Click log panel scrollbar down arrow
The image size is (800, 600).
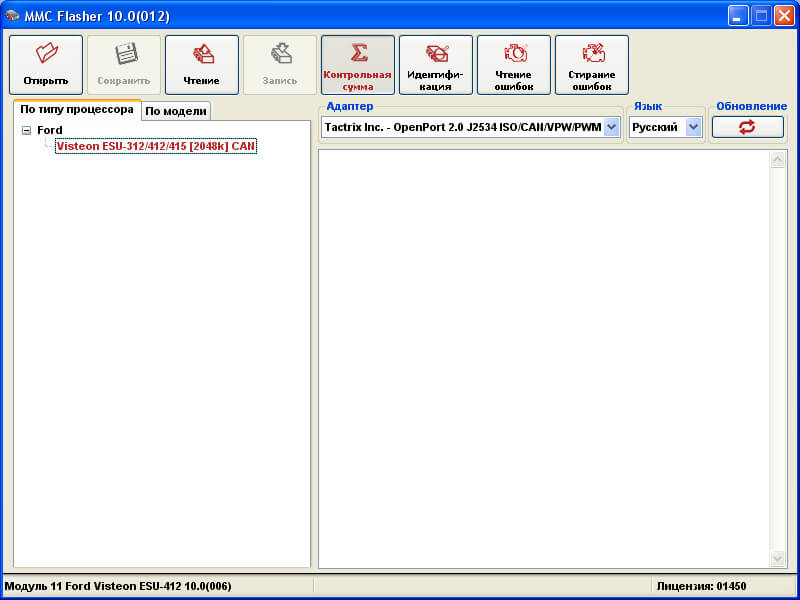point(778,558)
